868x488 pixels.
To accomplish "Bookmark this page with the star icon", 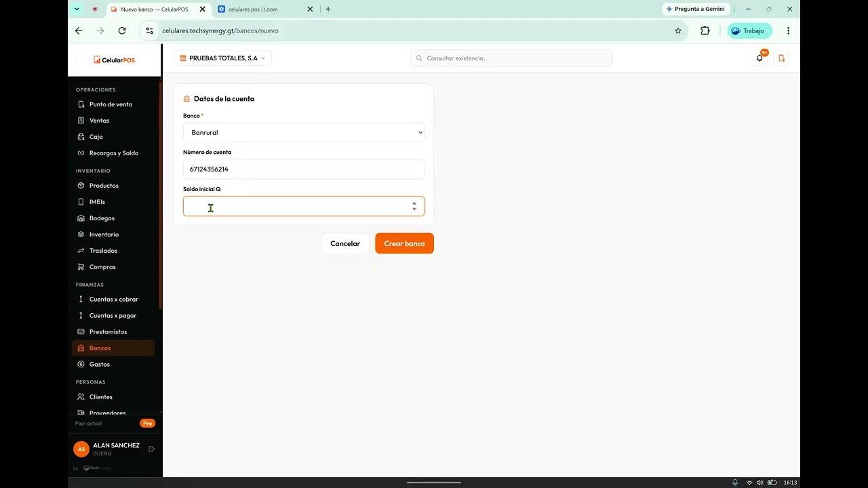I will click(678, 30).
